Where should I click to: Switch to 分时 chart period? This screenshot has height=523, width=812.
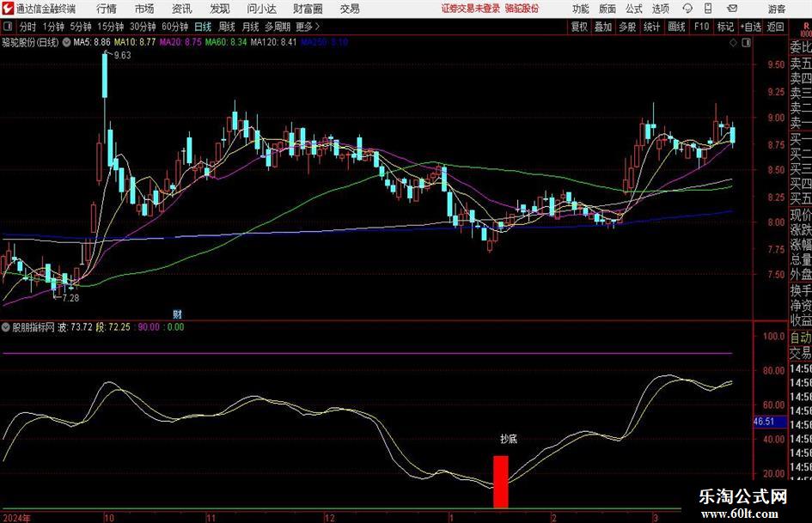(28, 27)
